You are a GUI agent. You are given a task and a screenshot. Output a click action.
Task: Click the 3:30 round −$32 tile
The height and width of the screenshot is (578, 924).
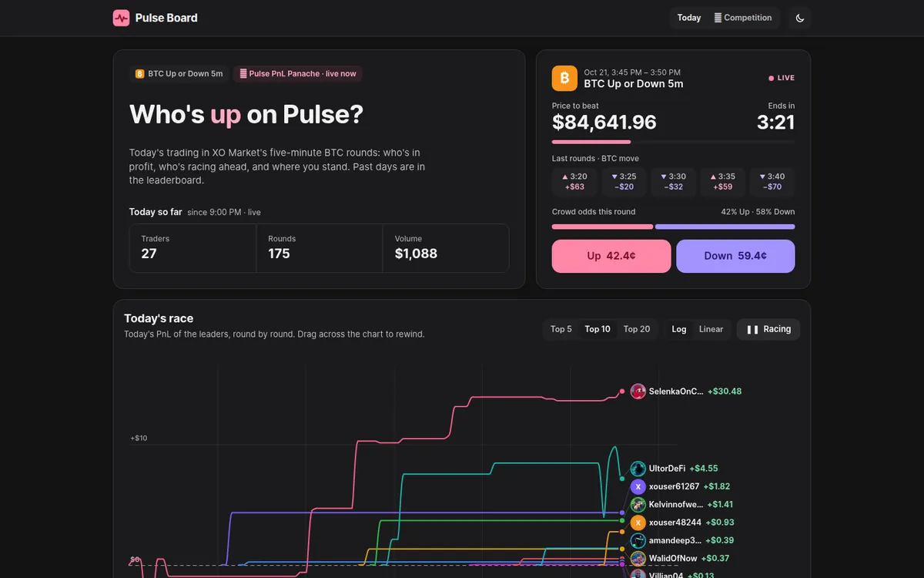(x=674, y=182)
